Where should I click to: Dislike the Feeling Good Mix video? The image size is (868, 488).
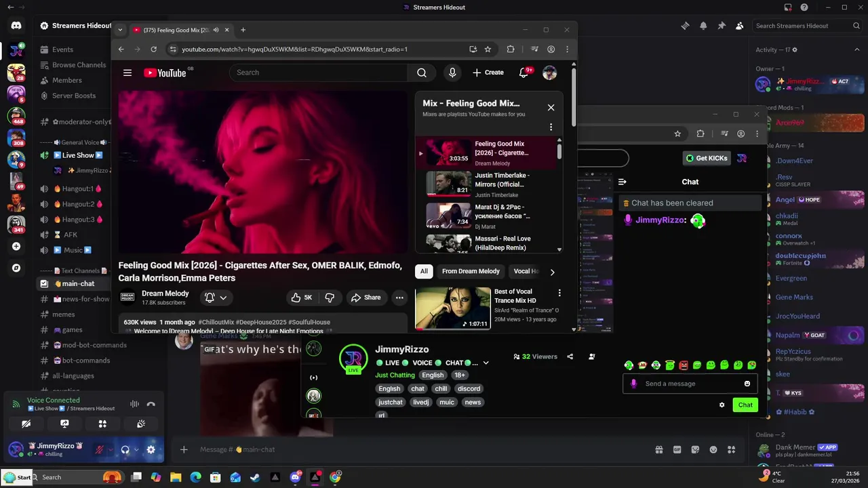(x=330, y=298)
